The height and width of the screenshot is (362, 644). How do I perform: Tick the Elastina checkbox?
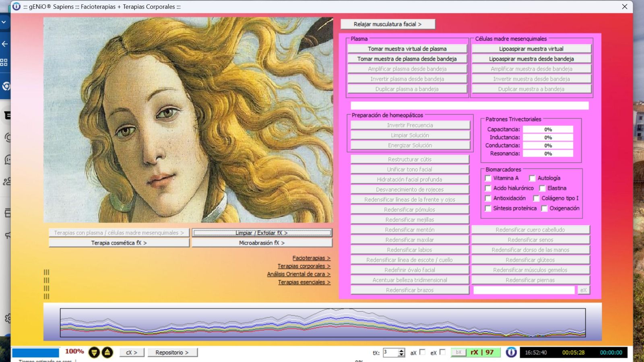coord(542,188)
